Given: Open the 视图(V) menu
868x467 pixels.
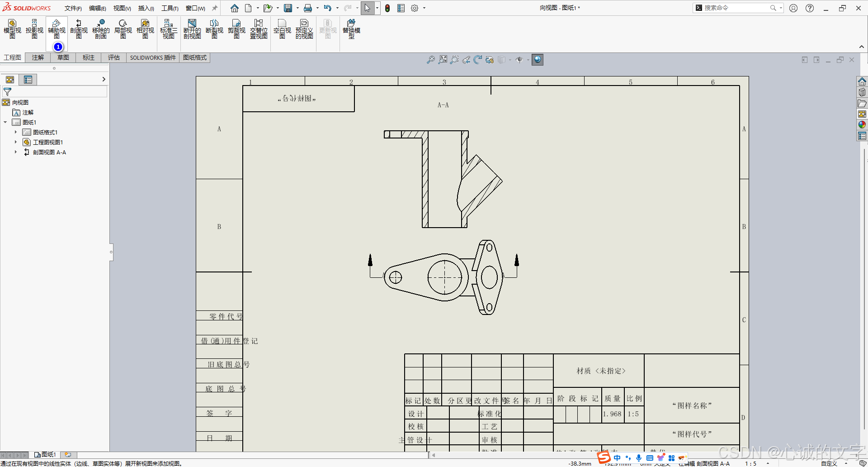Looking at the screenshot, I should pyautogui.click(x=122, y=8).
